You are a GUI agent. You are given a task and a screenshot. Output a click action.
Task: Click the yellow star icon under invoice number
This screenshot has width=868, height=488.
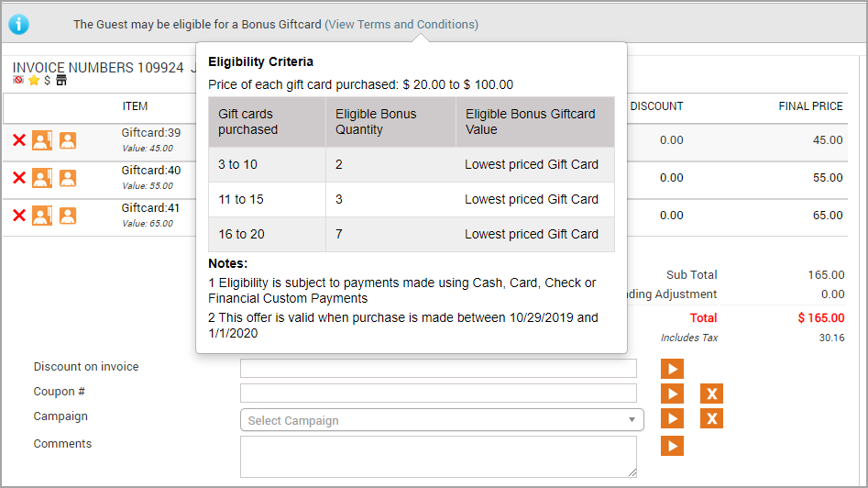(34, 81)
